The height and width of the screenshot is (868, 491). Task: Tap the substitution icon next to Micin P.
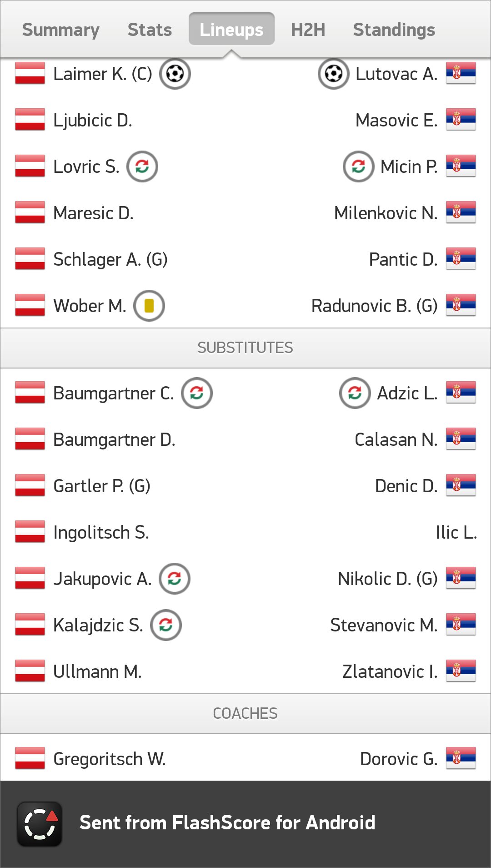coord(359,167)
